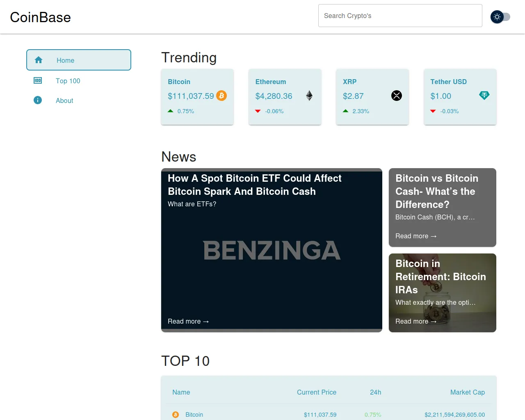Click the $2.87 XRP price
Image resolution: width=525 pixels, height=420 pixels.
click(x=353, y=96)
